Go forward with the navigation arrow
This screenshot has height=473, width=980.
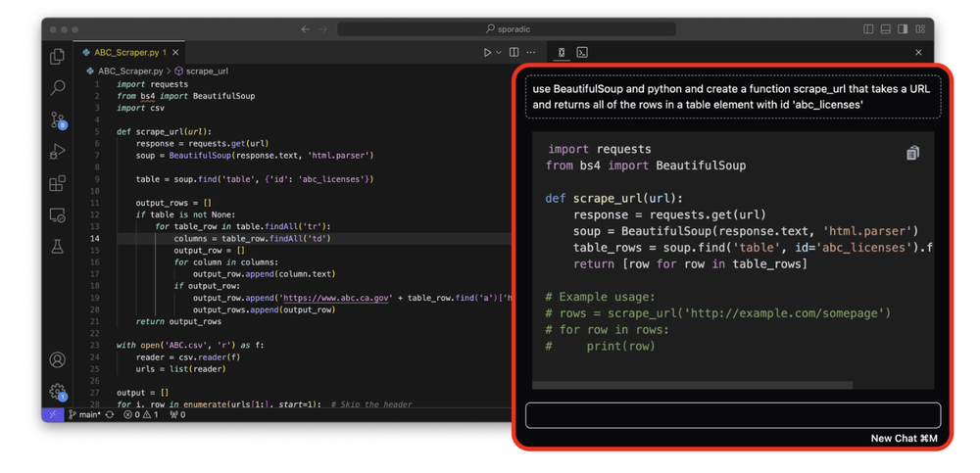click(x=322, y=29)
